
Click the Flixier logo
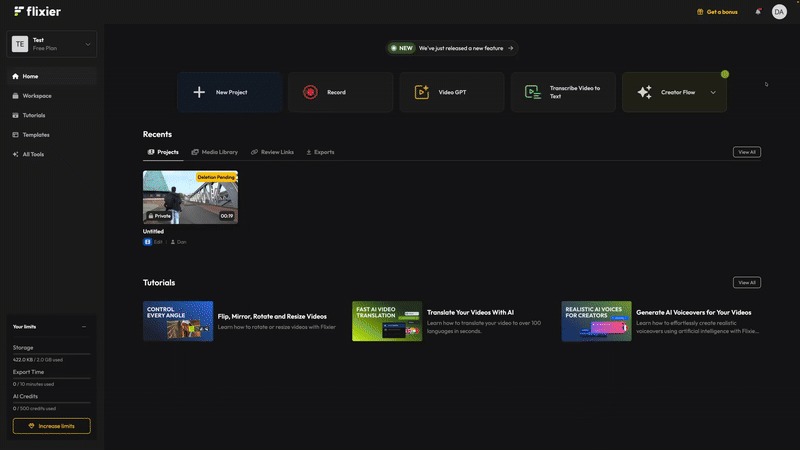point(37,11)
